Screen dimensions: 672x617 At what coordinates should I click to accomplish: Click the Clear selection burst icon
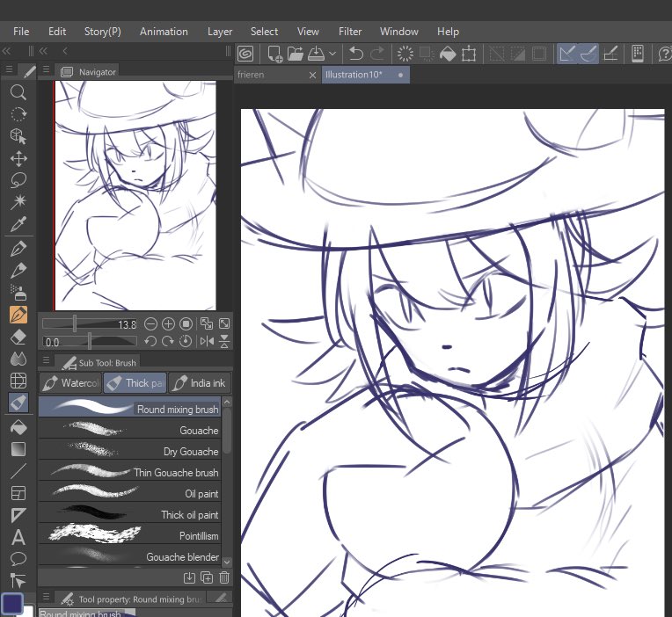point(405,54)
